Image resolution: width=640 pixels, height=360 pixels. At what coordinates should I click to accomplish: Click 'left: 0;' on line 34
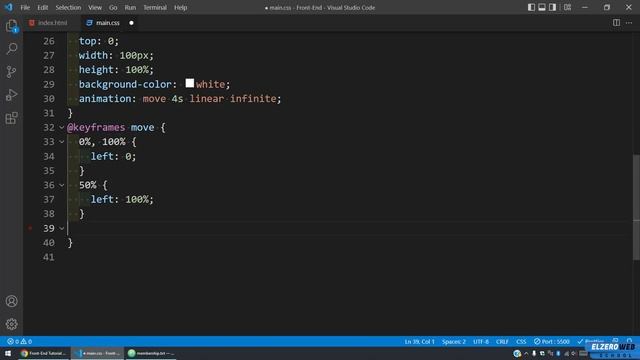[113, 156]
